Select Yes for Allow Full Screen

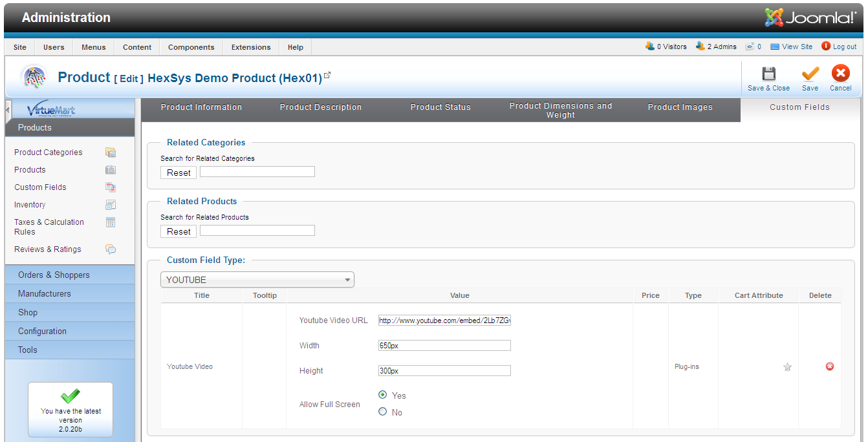pos(383,394)
